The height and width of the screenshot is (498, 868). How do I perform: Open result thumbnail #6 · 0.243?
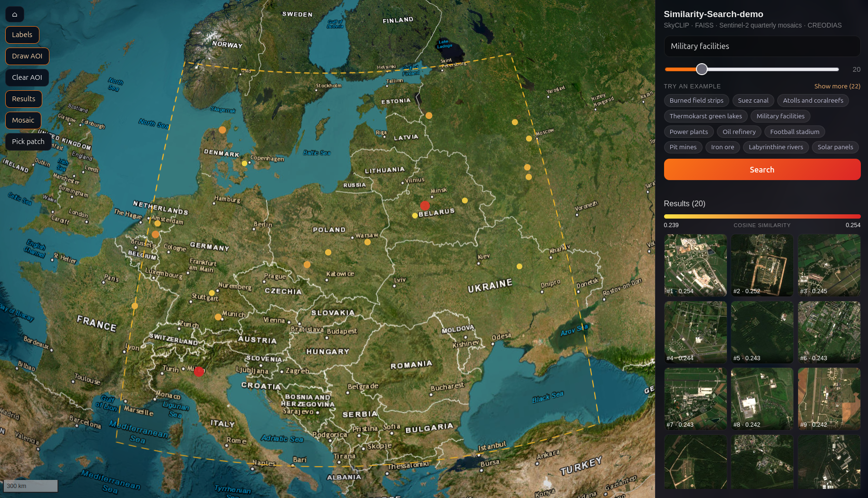click(x=829, y=332)
